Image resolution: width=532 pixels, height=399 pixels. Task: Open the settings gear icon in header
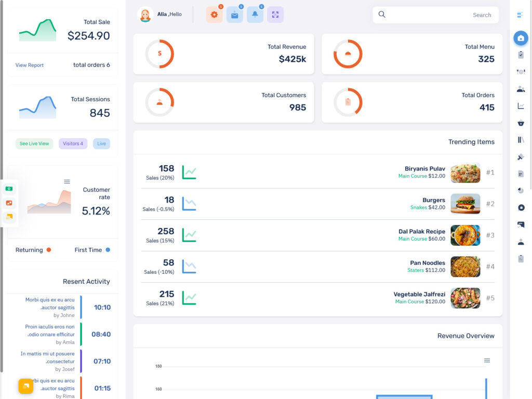[x=214, y=15]
